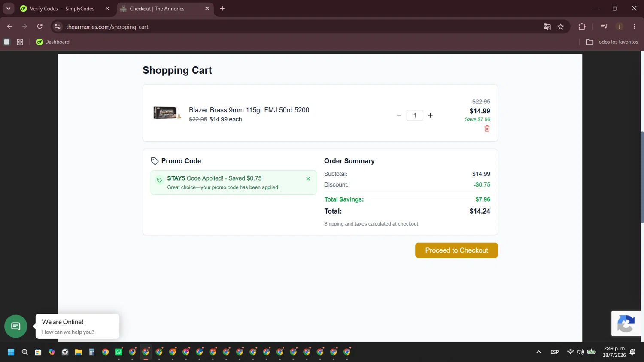Open Calculator from the taskbar
The image size is (644, 362).
click(91, 352)
